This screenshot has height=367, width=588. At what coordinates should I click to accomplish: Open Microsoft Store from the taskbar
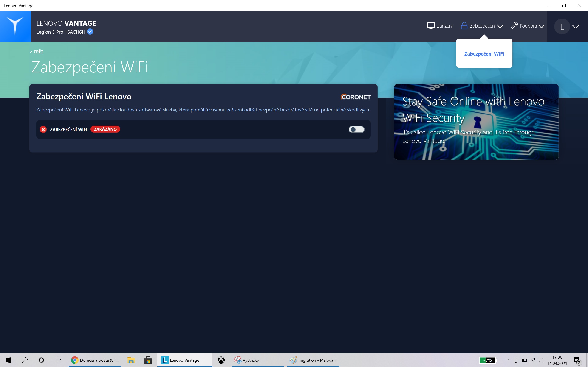(148, 360)
